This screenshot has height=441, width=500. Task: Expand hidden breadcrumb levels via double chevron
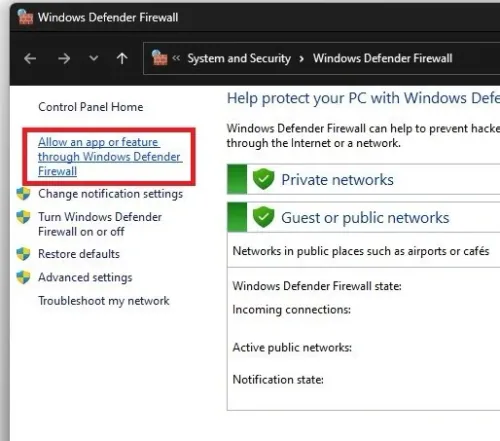click(x=176, y=58)
